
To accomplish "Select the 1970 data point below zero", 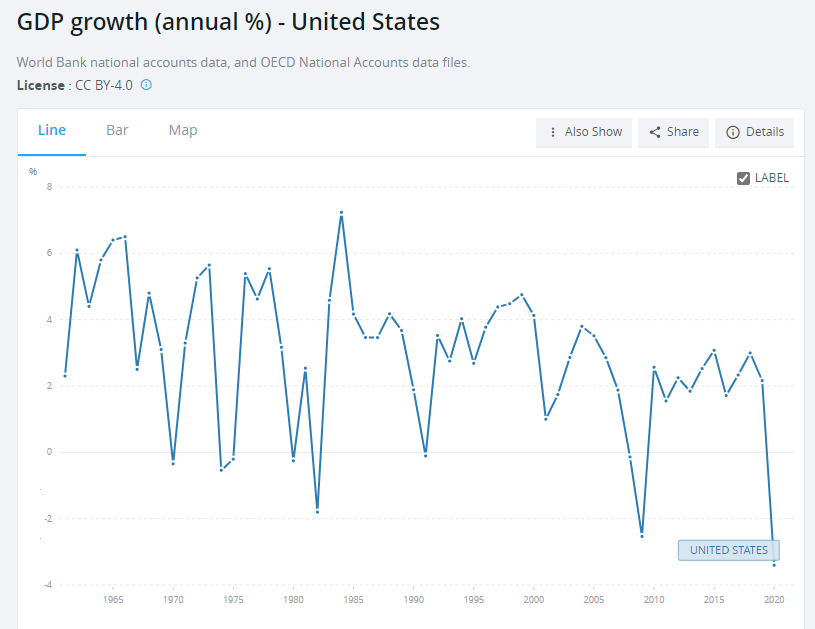I will coord(173,463).
